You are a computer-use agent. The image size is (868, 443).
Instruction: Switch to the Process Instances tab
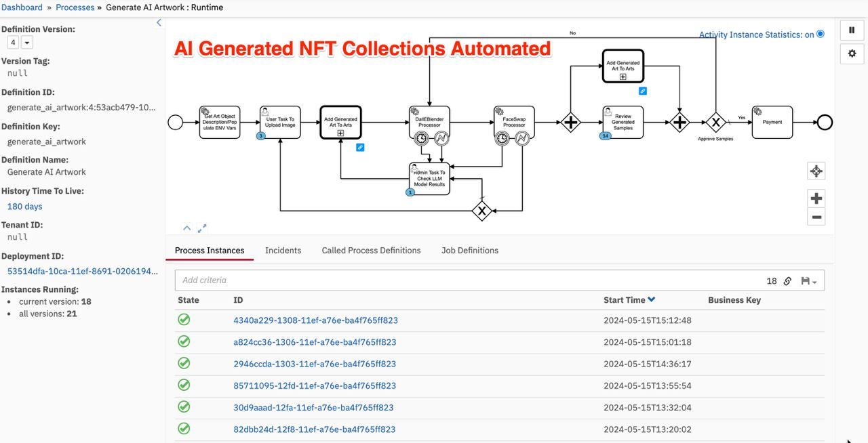(x=210, y=250)
